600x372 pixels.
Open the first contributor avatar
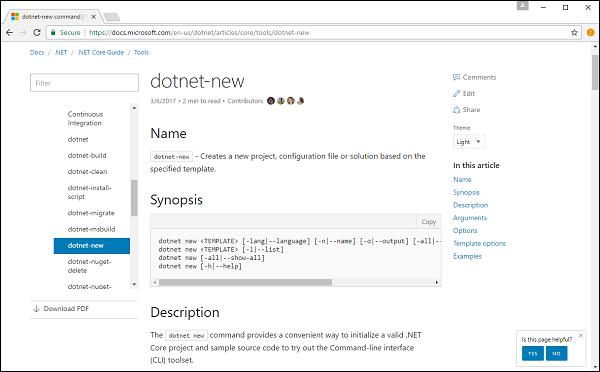tap(271, 101)
